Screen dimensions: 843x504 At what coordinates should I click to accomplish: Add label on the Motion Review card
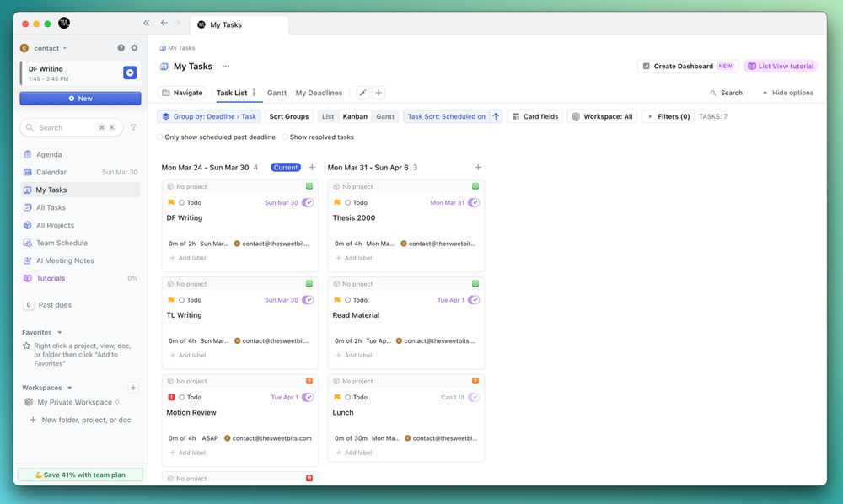188,453
